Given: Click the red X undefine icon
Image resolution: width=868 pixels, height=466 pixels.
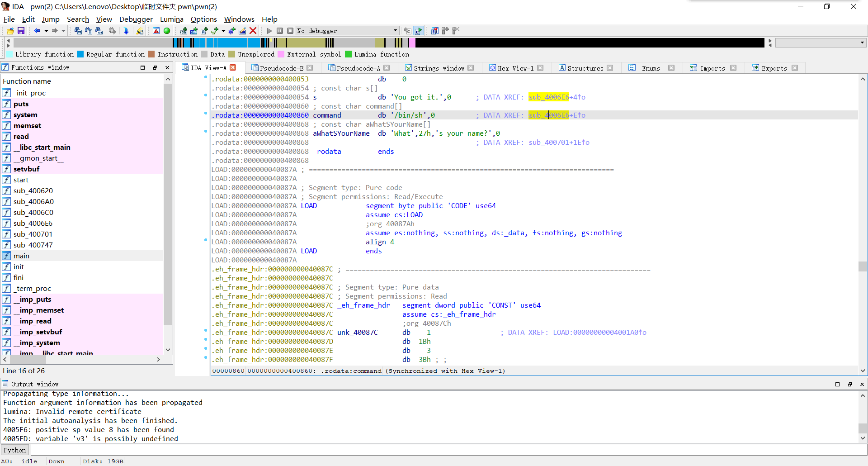Looking at the screenshot, I should click(253, 31).
